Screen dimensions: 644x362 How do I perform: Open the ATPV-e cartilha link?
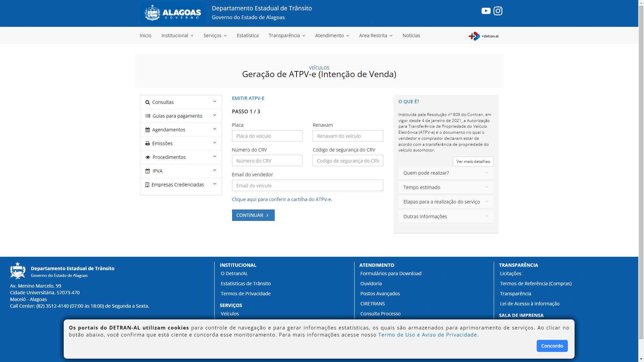point(282,199)
